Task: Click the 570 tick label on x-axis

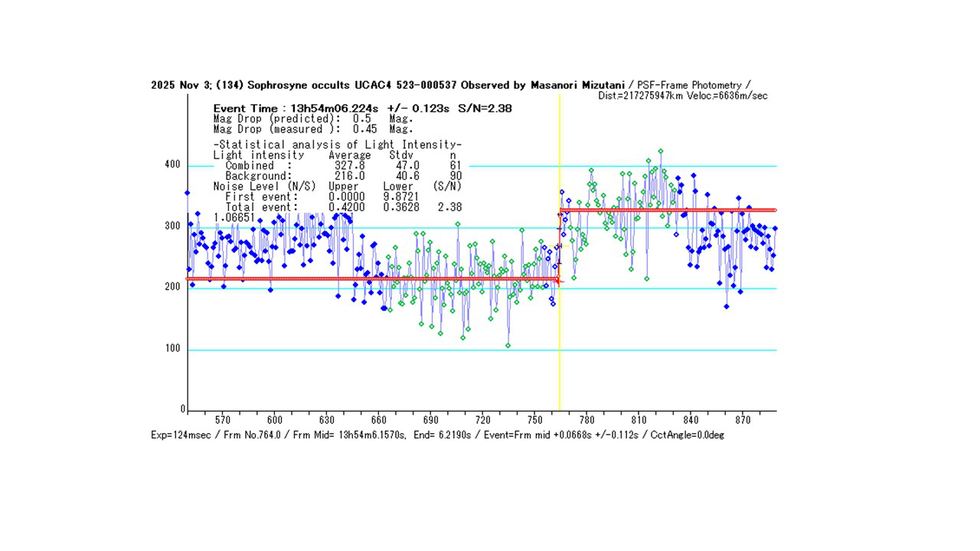Action: [x=223, y=420]
